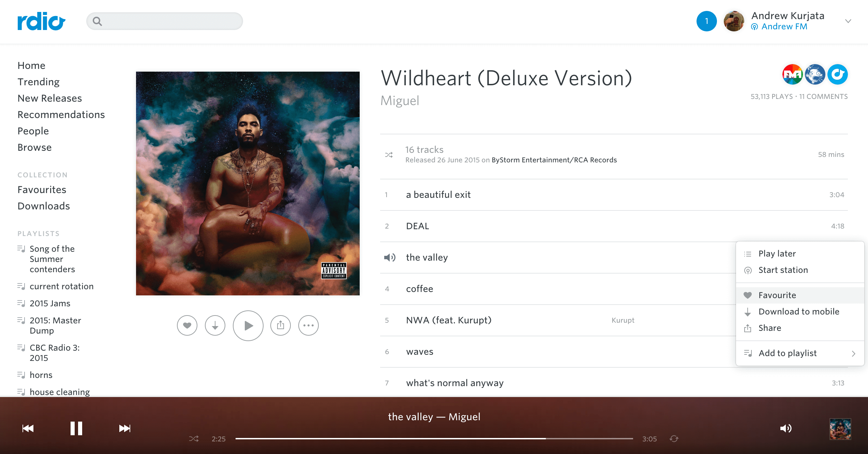Choose Play later from the context menu
The width and height of the screenshot is (868, 454).
[800, 254]
